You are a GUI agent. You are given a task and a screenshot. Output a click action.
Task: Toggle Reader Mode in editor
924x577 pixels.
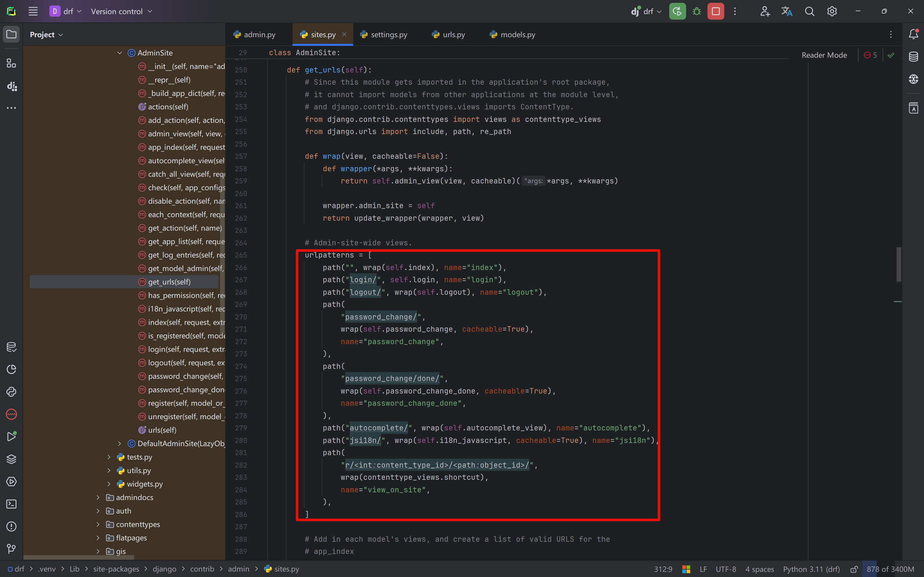(824, 55)
